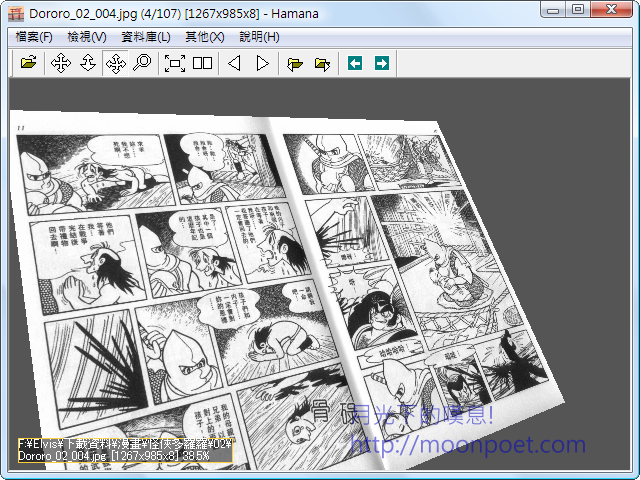Open the 檢視(V) menu
This screenshot has width=640, height=480.
point(87,36)
